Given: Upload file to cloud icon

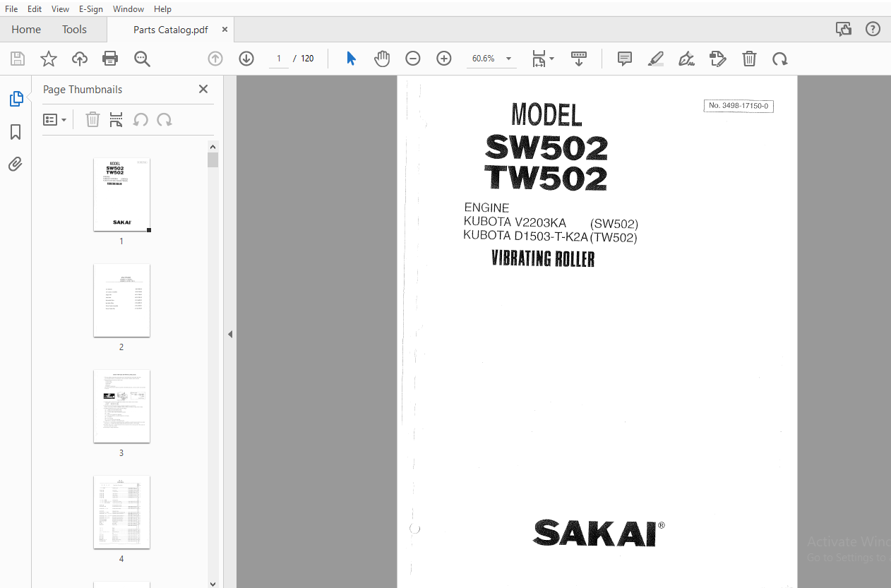Looking at the screenshot, I should 80,59.
